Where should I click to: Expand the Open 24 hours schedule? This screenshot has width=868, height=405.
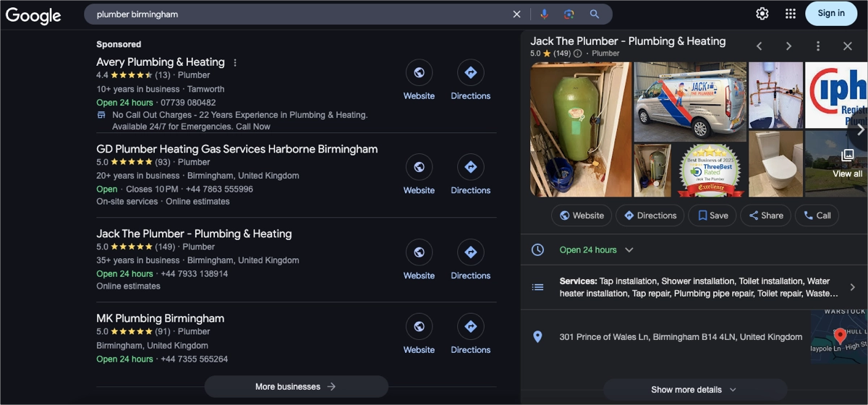pyautogui.click(x=629, y=250)
